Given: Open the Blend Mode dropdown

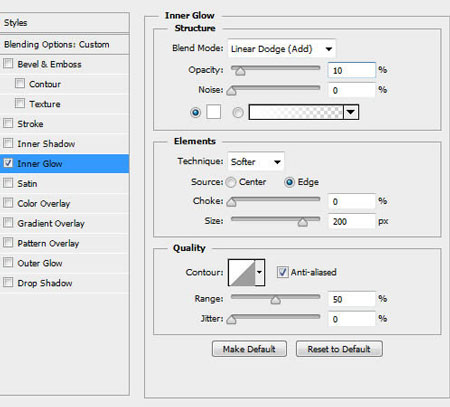Looking at the screenshot, I should click(282, 49).
